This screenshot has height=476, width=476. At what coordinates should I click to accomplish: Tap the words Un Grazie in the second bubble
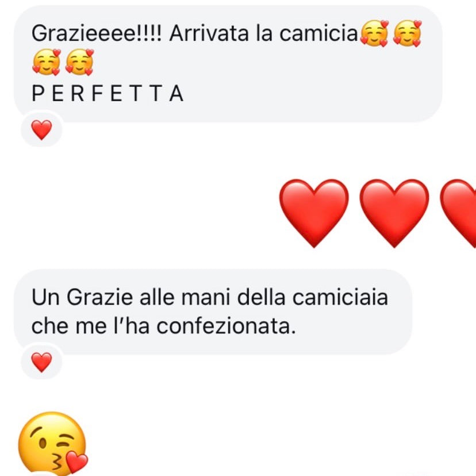[x=82, y=297]
